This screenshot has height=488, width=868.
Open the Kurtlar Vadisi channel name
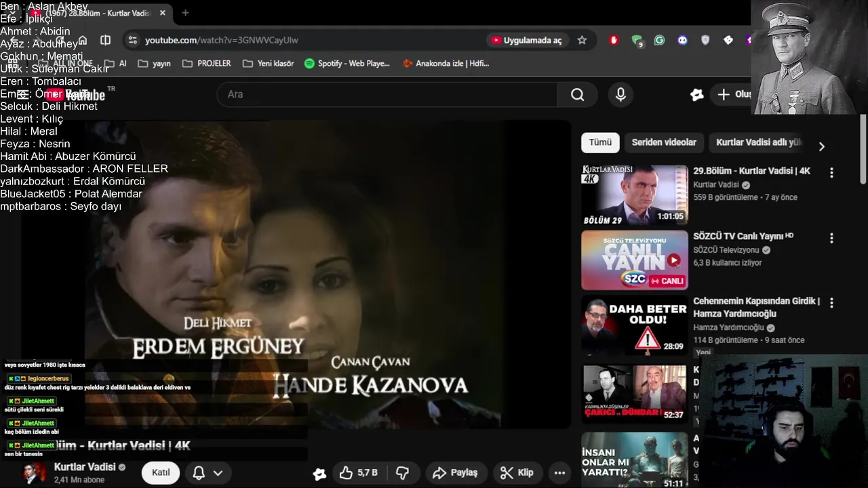(85, 467)
